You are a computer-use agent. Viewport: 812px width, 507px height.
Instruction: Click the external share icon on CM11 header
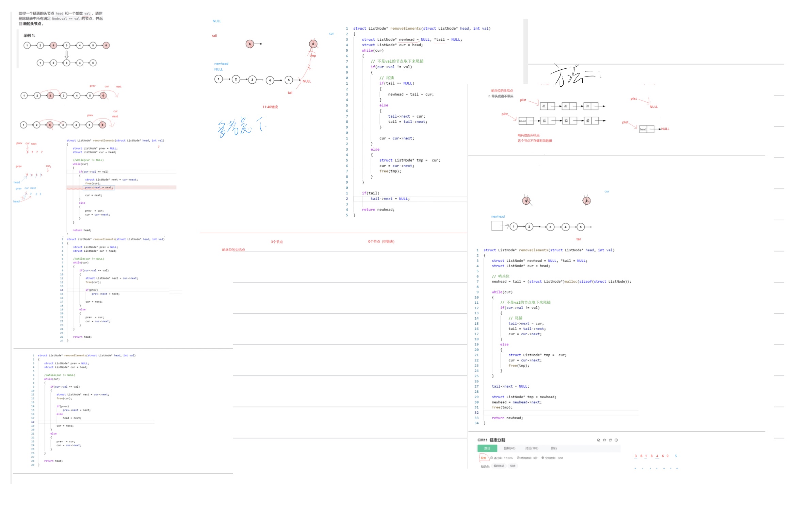610,440
